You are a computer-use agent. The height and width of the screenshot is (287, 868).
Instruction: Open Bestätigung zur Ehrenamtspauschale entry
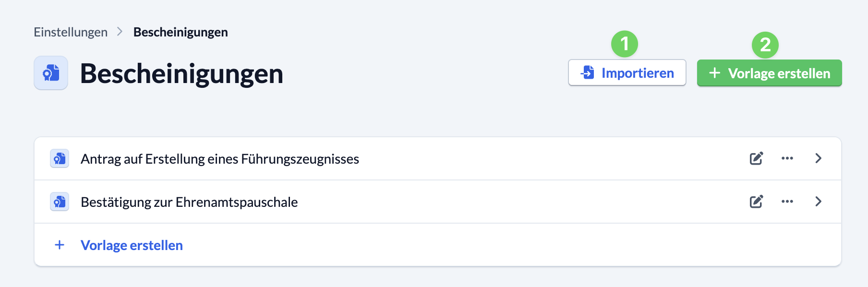[x=189, y=202]
